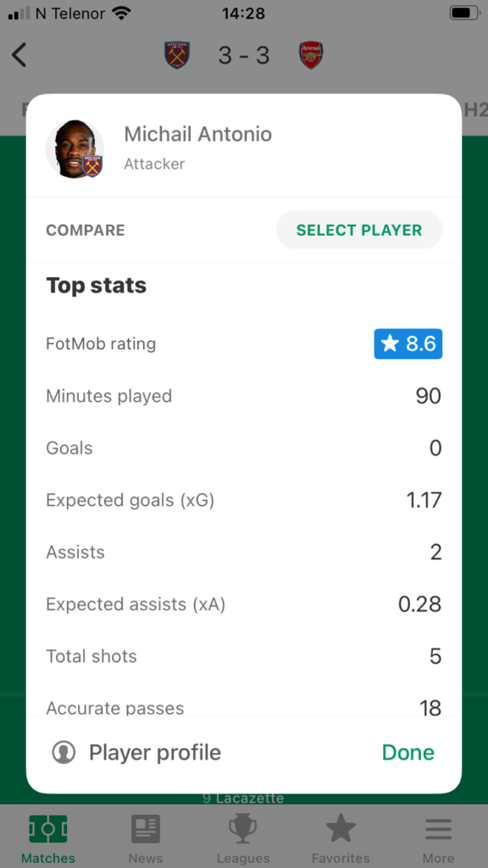The height and width of the screenshot is (868, 488).
Task: Tap the Top stats heading
Action: pos(97,286)
